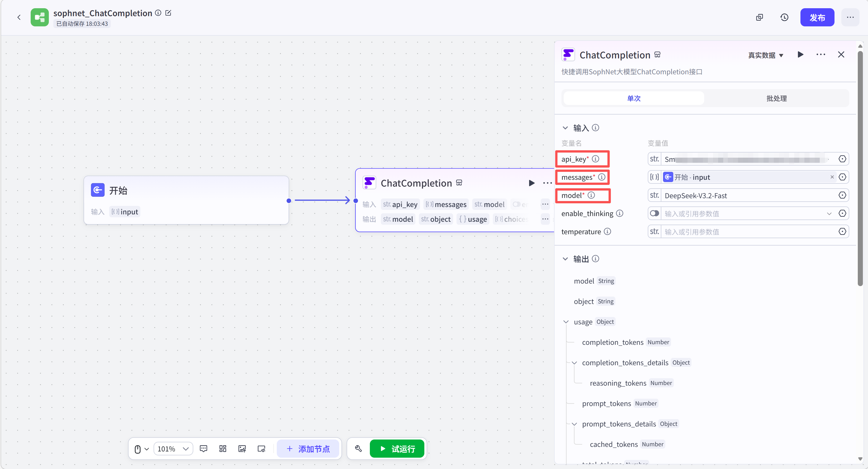The width and height of the screenshot is (868, 469).
Task: Collapse the 输入 section
Action: (x=565, y=128)
